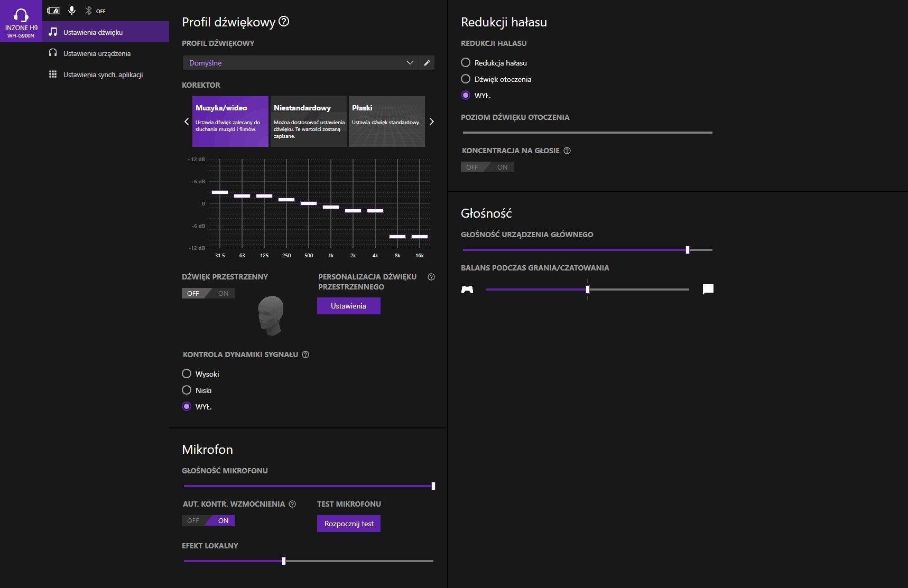The width and height of the screenshot is (908, 588).
Task: Click right arrow to scroll equalizer presets
Action: (431, 122)
